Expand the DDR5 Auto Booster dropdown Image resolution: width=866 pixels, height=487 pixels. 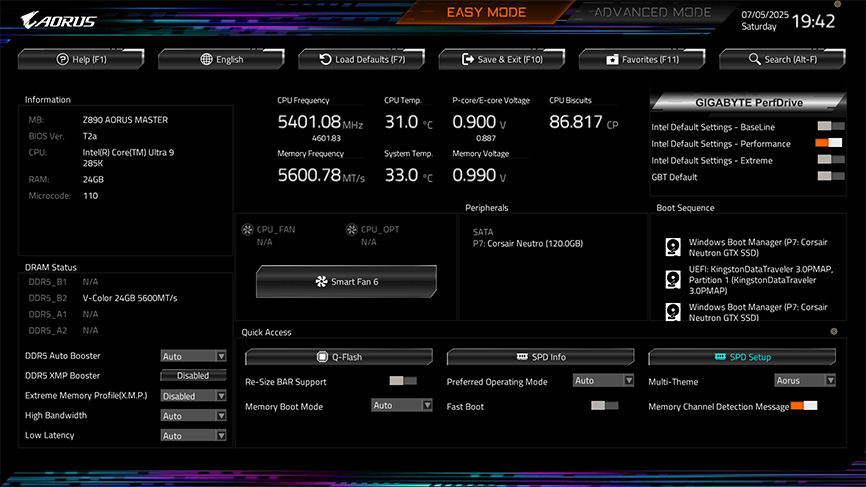194,356
